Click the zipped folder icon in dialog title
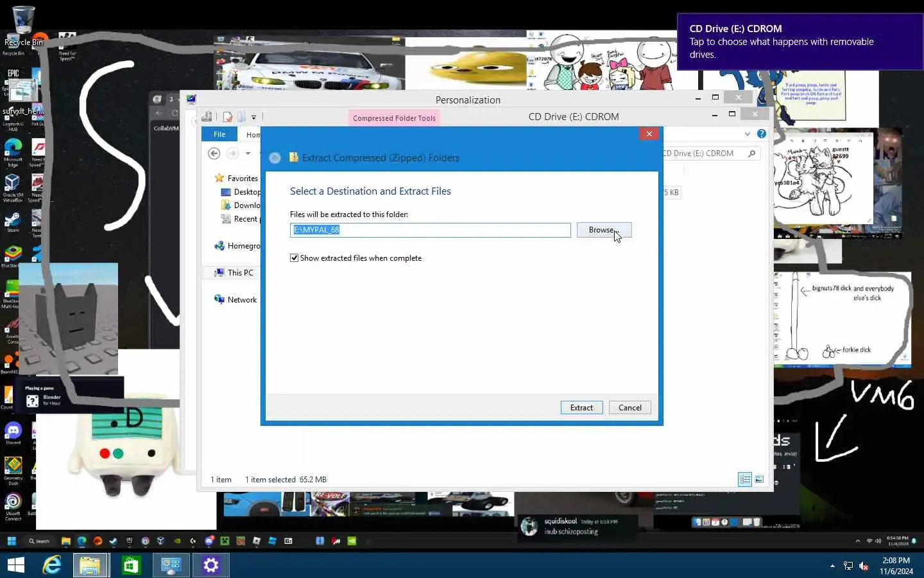Image resolution: width=924 pixels, height=578 pixels. tap(294, 157)
